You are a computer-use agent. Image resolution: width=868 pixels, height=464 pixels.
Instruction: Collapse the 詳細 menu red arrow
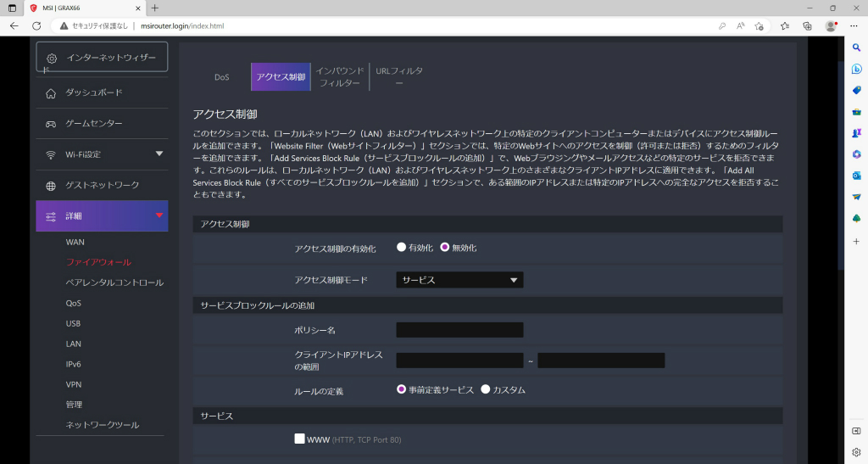tap(159, 215)
